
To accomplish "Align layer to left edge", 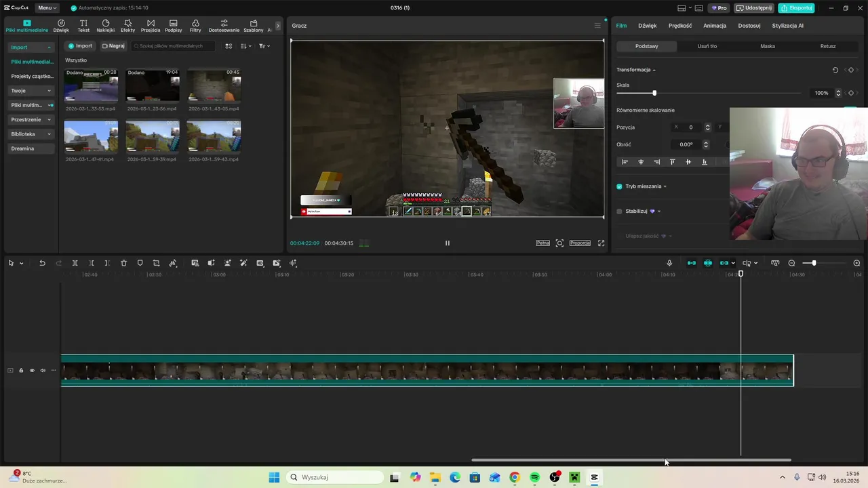I will tap(625, 162).
